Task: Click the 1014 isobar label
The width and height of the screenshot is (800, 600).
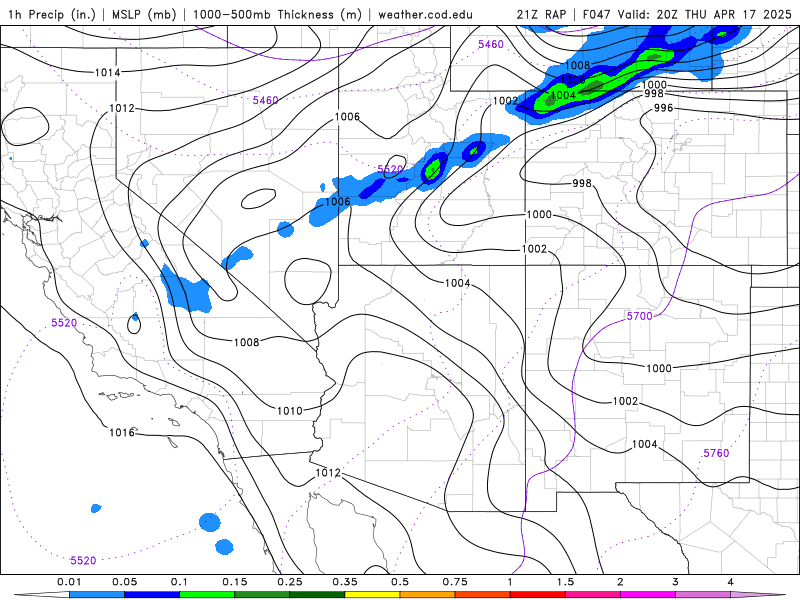Action: click(108, 72)
